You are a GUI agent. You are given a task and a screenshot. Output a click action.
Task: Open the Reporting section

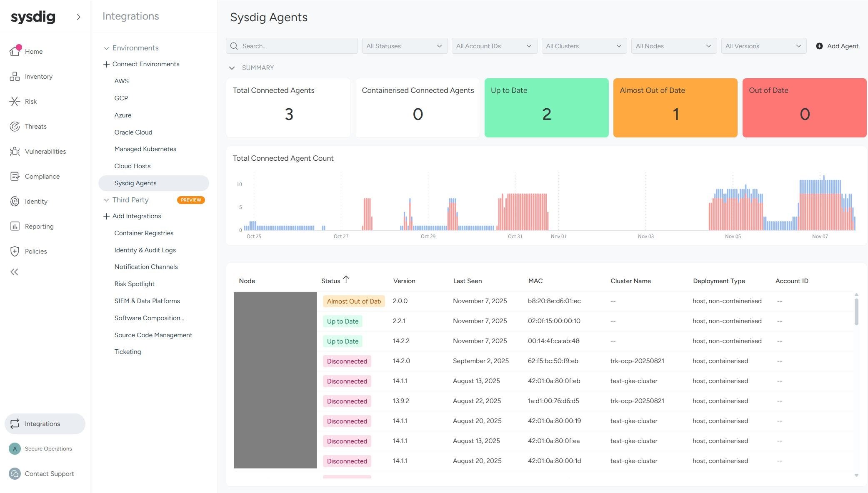[x=39, y=226]
